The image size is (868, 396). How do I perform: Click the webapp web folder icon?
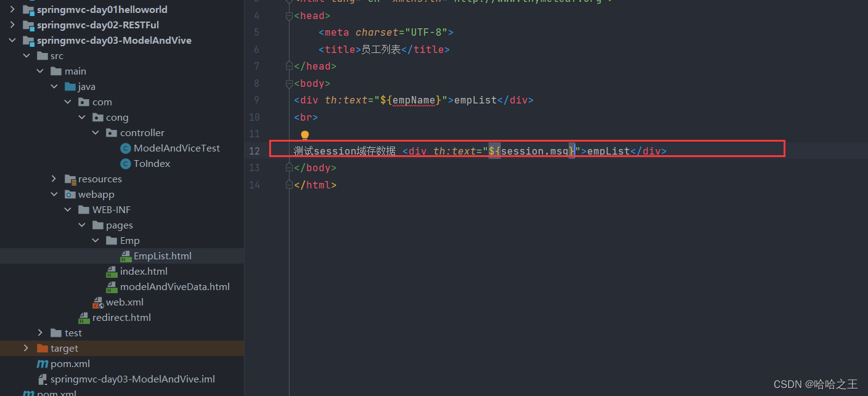click(70, 194)
